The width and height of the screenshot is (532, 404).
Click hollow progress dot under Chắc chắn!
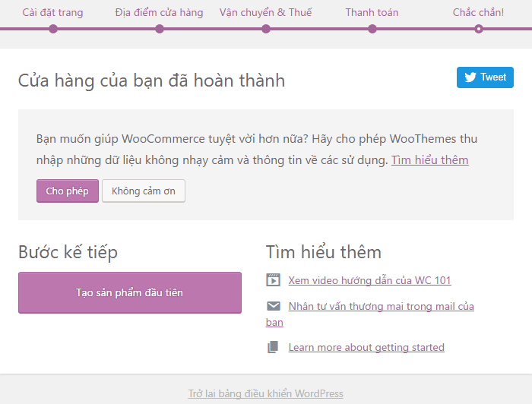click(479, 29)
